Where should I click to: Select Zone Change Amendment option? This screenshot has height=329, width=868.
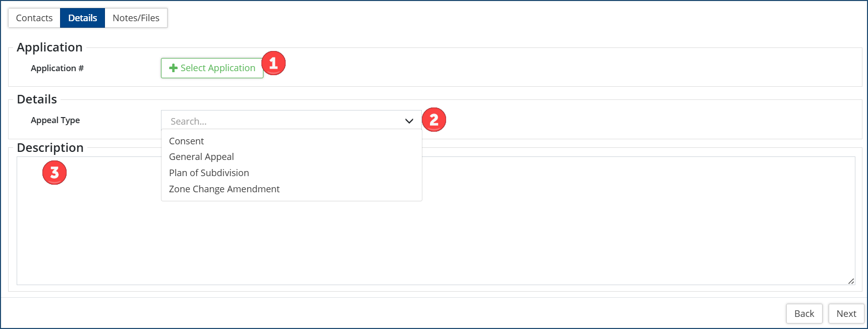(224, 189)
